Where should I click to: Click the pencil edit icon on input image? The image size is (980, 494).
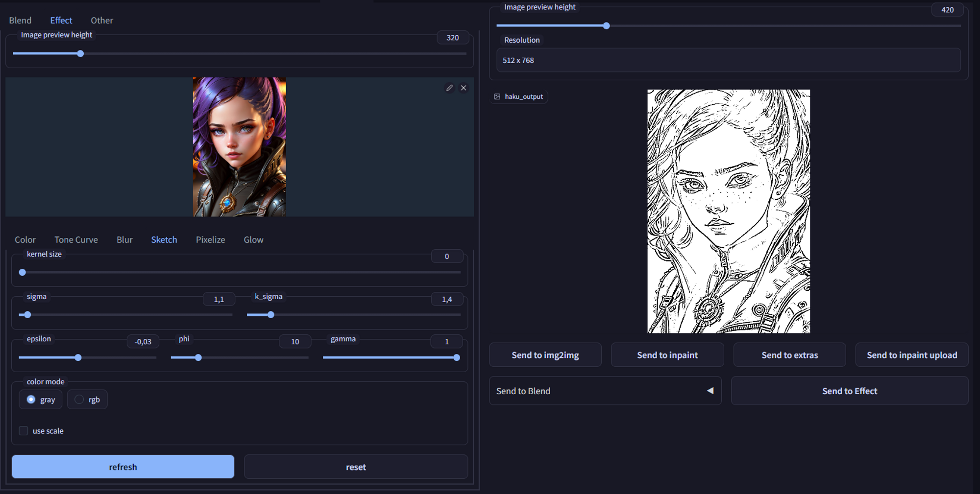click(449, 88)
